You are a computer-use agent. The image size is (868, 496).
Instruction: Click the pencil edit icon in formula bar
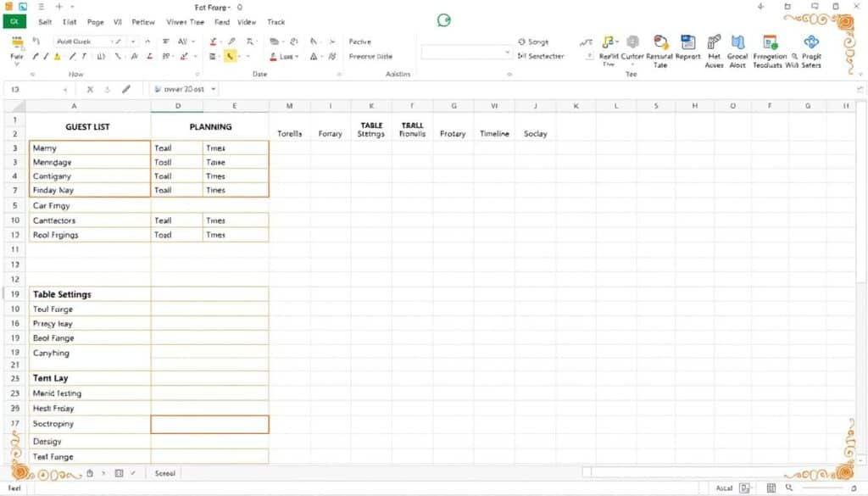coord(126,89)
